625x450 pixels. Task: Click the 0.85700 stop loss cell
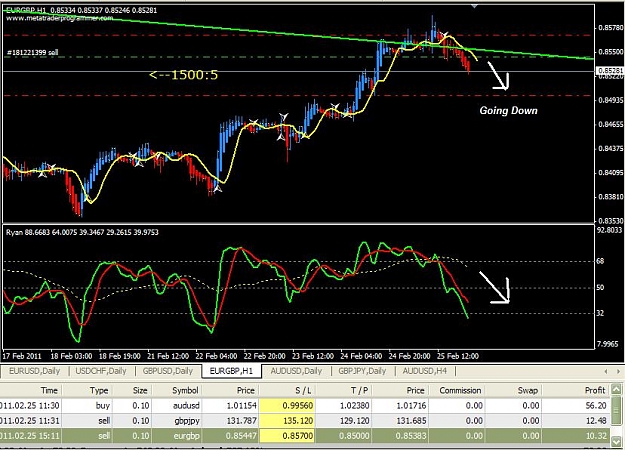tap(287, 436)
